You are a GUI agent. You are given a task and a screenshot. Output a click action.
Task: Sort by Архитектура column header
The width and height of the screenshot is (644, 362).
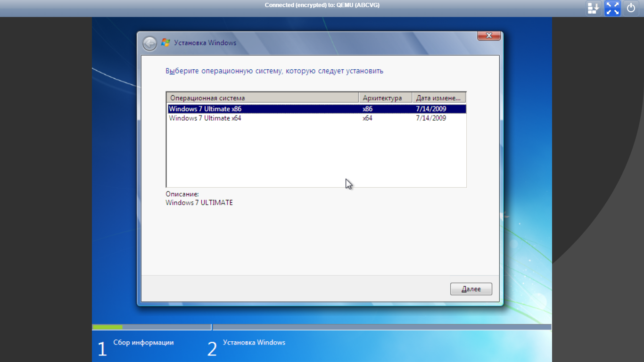click(x=386, y=98)
